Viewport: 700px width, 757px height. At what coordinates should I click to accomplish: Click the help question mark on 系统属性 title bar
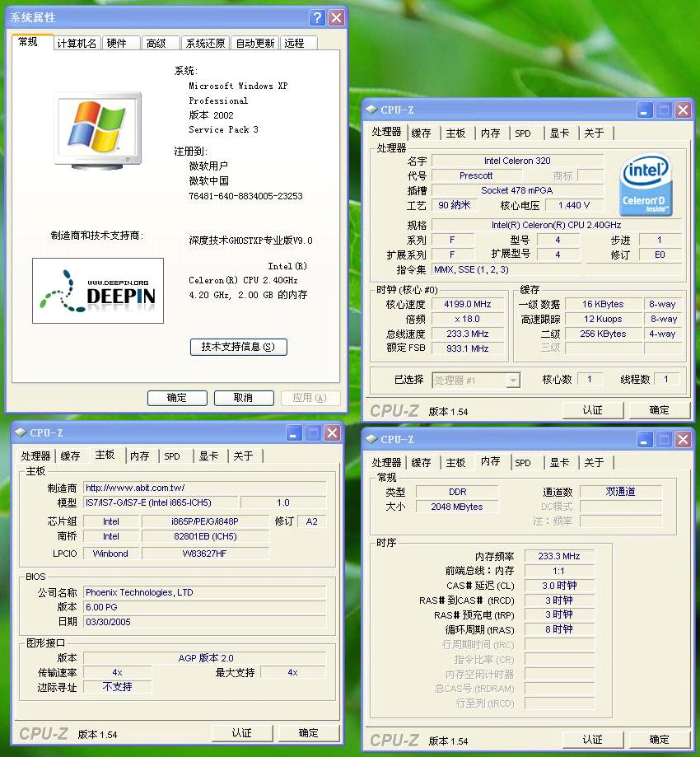coord(318,17)
